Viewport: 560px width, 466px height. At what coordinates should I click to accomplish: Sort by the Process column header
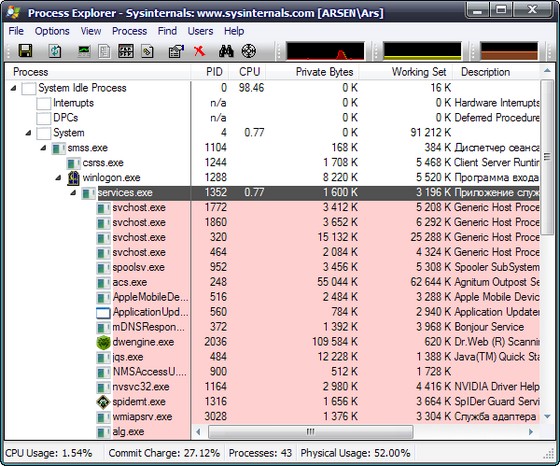point(98,72)
